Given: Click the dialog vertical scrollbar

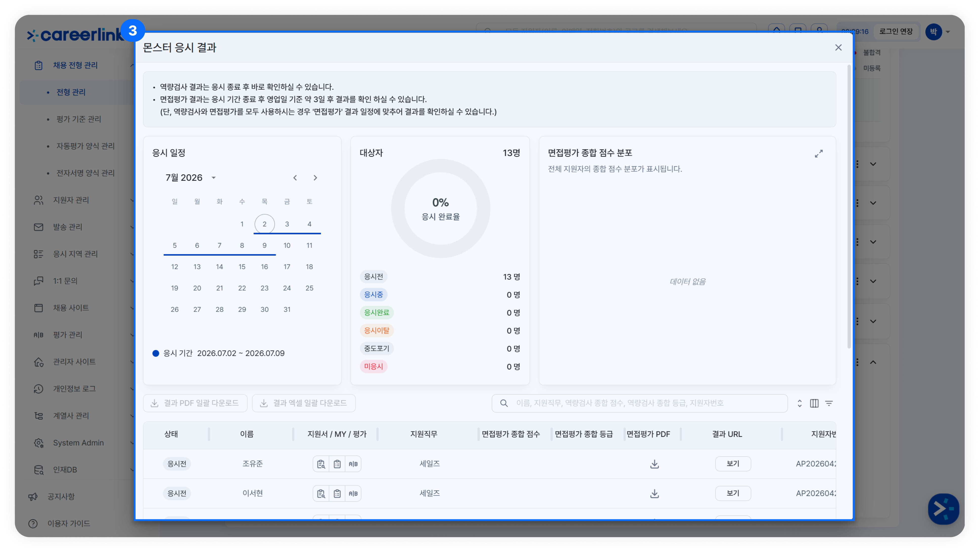Looking at the screenshot, I should (x=849, y=207).
